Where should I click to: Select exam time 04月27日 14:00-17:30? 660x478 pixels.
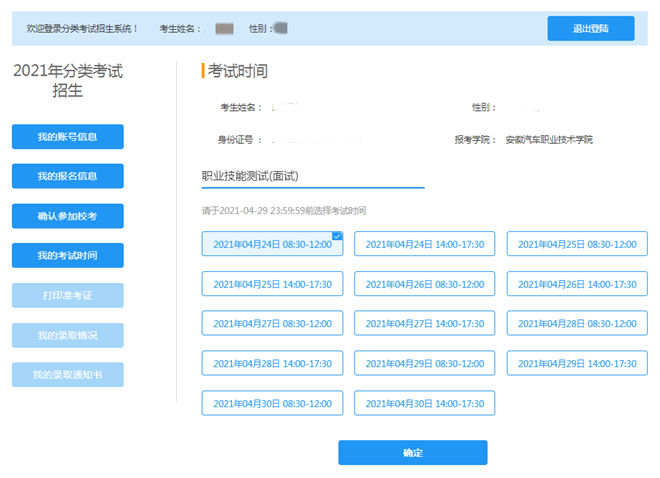point(424,324)
